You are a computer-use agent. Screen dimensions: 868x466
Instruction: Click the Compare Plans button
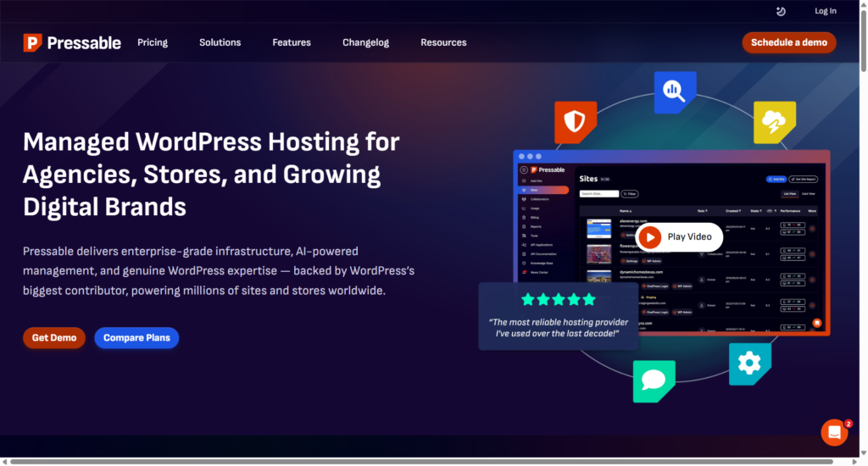click(136, 337)
